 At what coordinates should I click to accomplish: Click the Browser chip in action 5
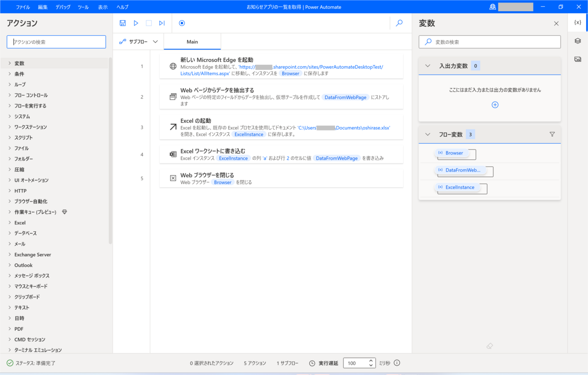[222, 182]
